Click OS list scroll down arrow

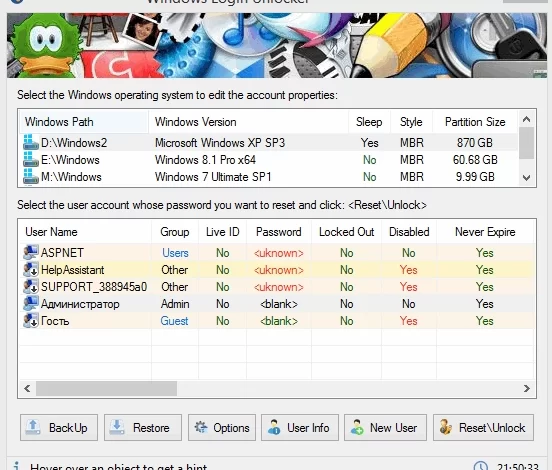(x=527, y=177)
